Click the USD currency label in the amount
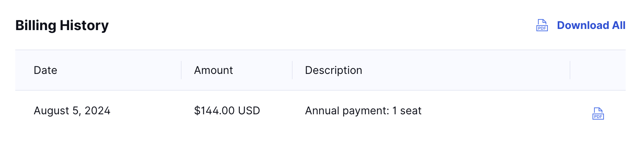644x144 pixels. [x=249, y=110]
